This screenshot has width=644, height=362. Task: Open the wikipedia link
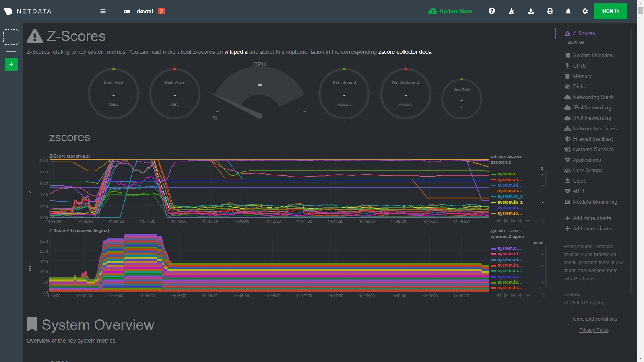pos(236,52)
